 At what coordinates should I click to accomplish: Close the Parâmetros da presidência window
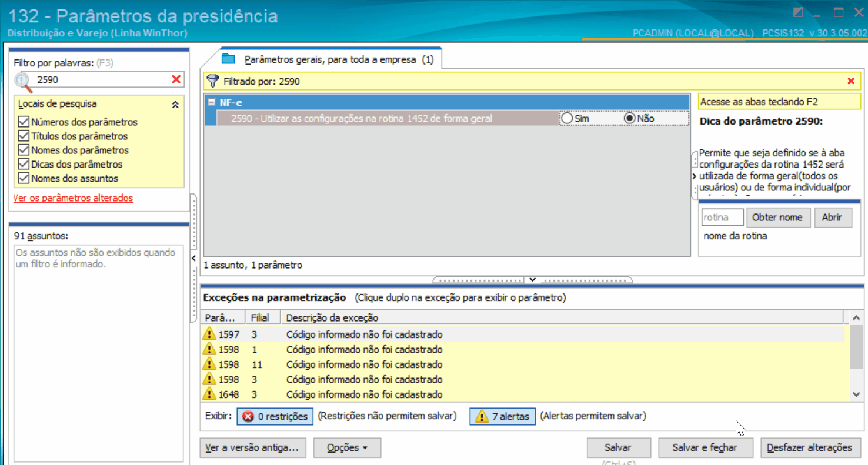point(859,12)
